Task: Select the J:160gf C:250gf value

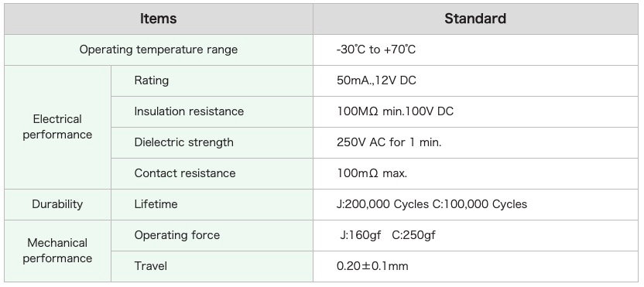Action: (x=388, y=235)
